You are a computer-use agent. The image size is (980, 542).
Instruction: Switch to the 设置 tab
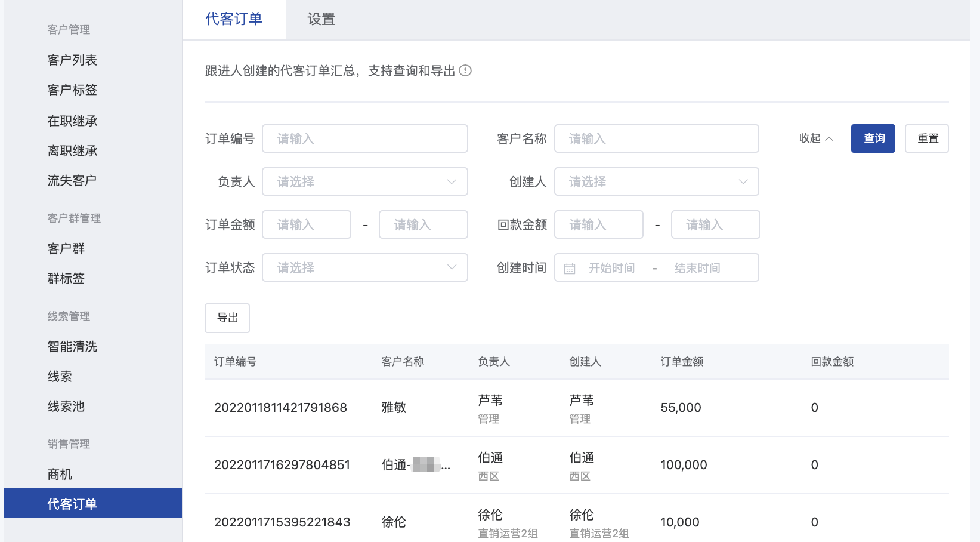coord(321,19)
